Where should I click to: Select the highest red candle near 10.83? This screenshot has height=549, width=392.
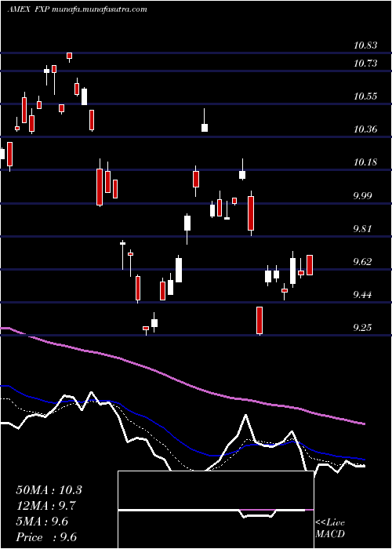pos(69,56)
